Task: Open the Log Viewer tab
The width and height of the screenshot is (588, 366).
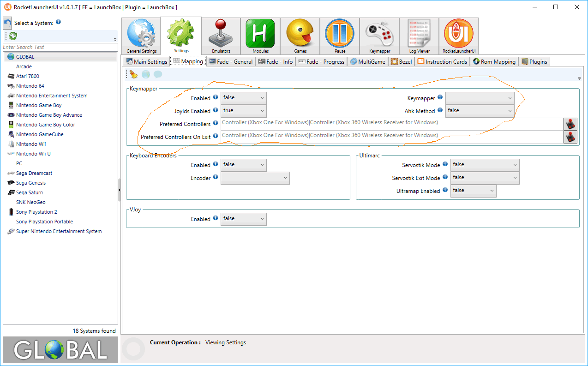Action: [x=420, y=36]
